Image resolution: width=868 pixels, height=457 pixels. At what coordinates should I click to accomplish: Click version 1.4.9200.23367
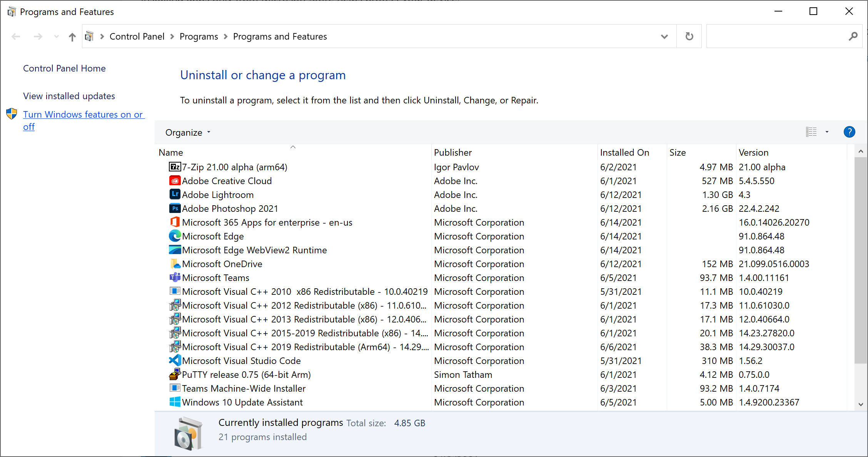coord(769,402)
